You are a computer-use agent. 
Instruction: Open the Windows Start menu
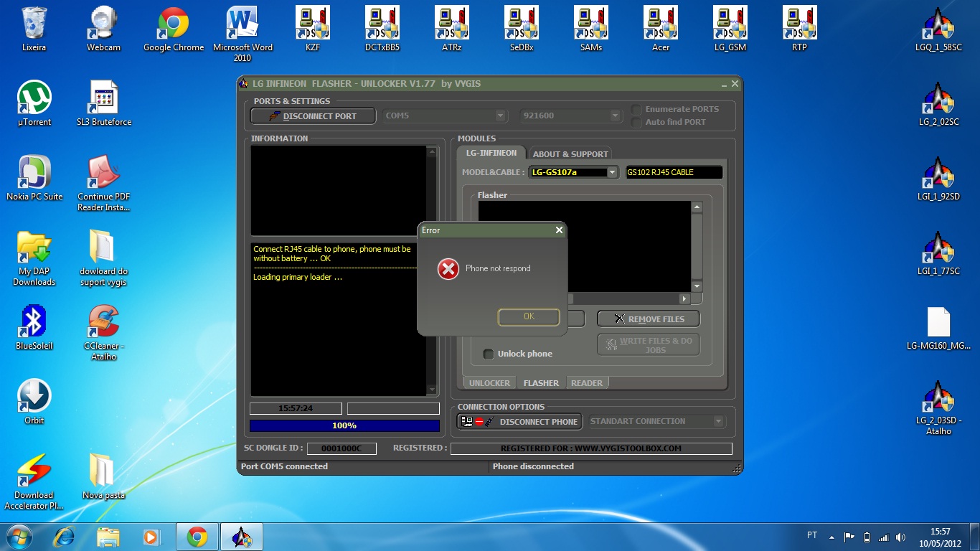[x=19, y=537]
